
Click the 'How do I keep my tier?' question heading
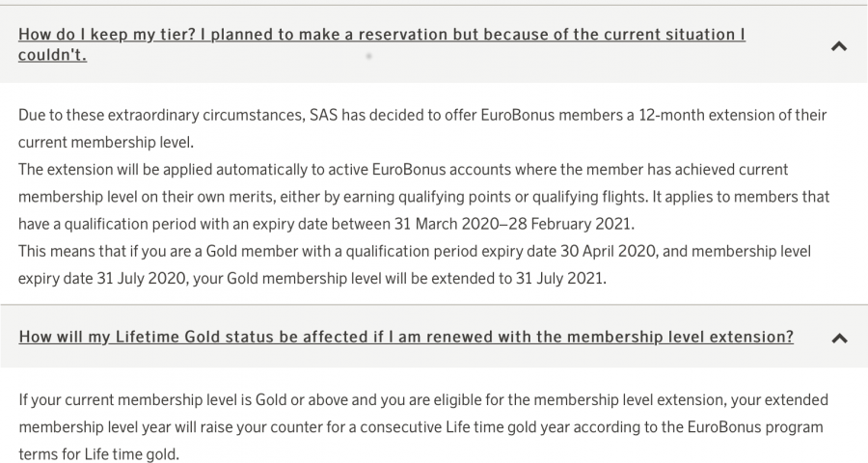pyautogui.click(x=381, y=35)
